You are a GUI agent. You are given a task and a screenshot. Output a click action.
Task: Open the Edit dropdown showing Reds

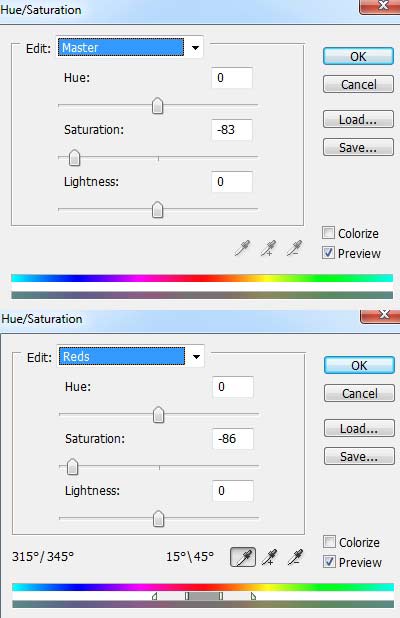pyautogui.click(x=131, y=357)
